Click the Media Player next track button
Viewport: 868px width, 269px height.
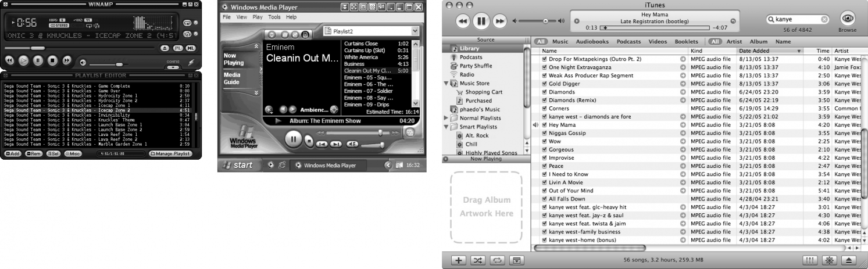[x=337, y=144]
